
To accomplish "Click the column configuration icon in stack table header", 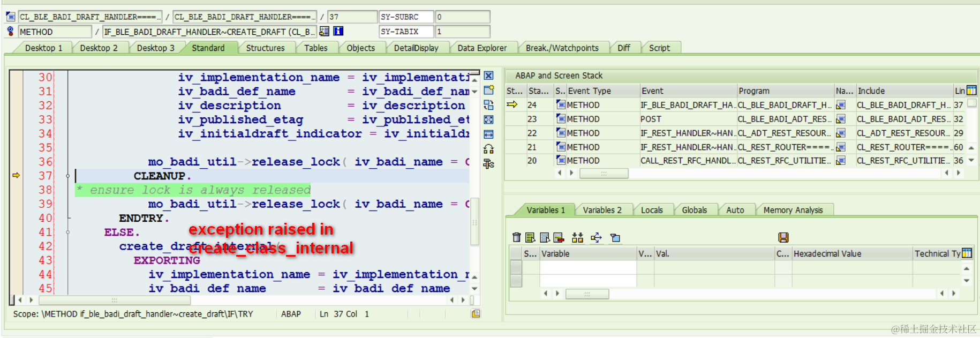I will pyautogui.click(x=971, y=91).
